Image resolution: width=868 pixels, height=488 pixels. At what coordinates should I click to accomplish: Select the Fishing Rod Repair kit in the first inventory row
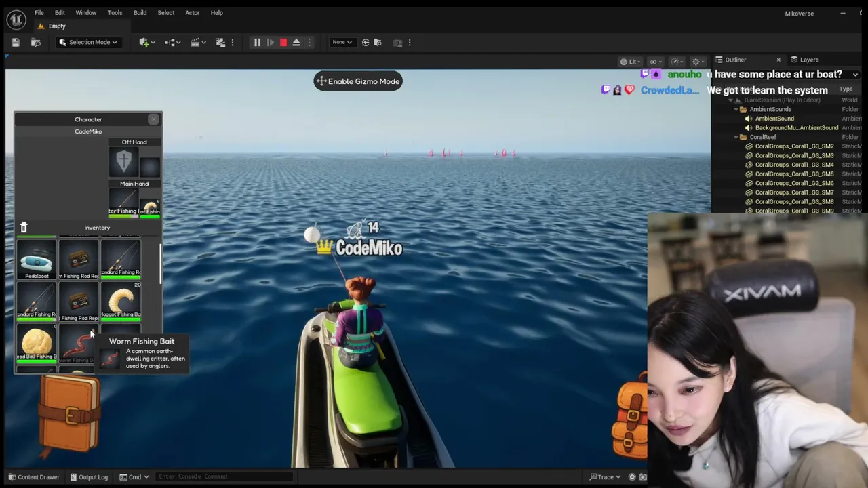[x=79, y=260]
